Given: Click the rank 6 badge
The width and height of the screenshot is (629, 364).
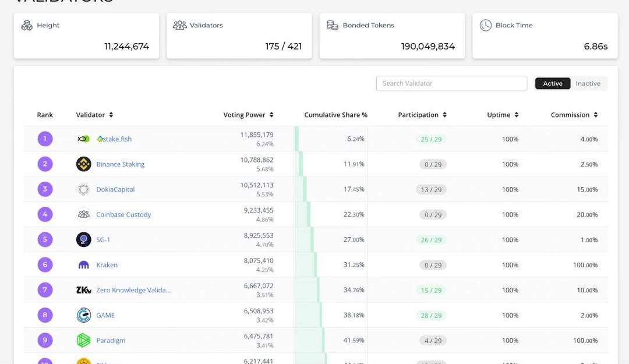Looking at the screenshot, I should pos(45,265).
